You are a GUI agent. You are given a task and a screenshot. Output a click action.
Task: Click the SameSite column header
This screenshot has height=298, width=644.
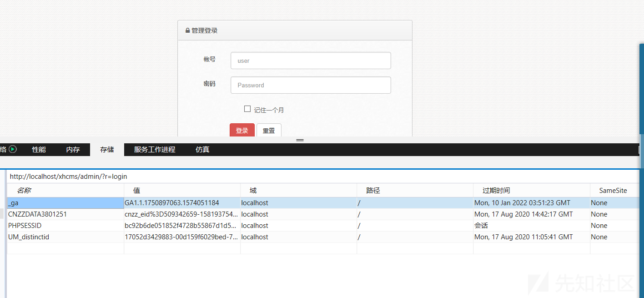613,191
